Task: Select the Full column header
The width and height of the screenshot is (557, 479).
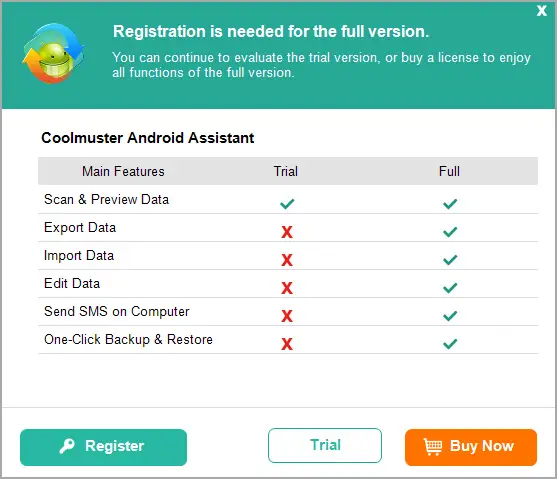Action: [449, 171]
